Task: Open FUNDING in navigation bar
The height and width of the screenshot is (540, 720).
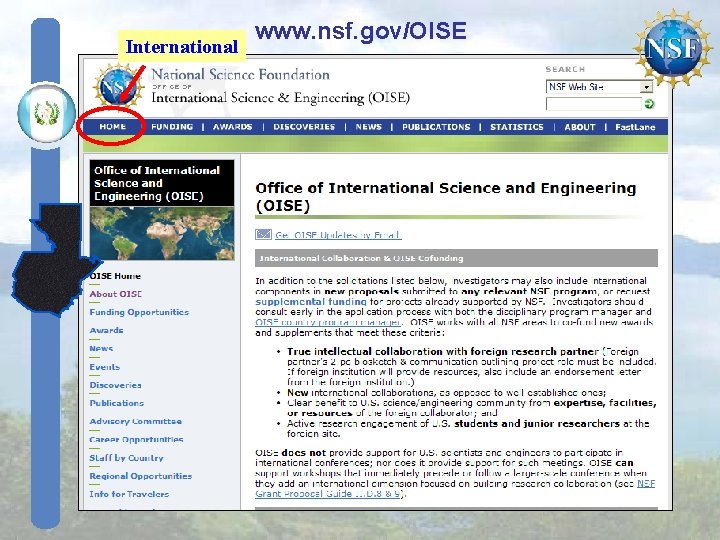Action: pyautogui.click(x=172, y=127)
